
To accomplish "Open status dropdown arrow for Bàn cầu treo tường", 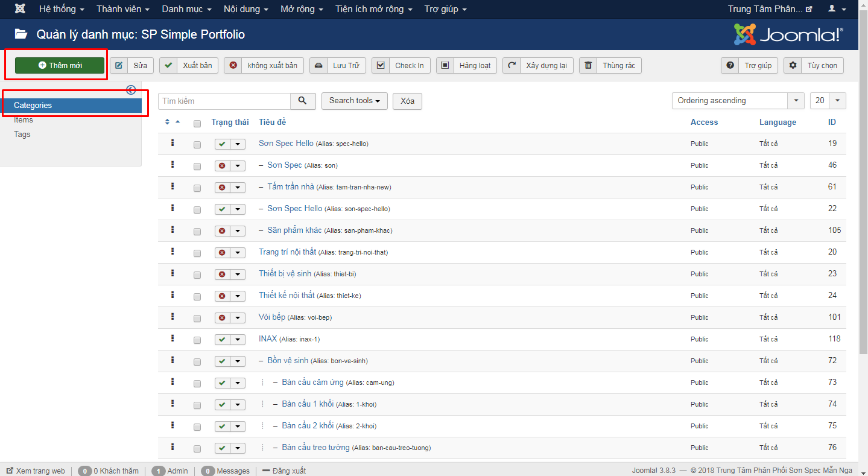I will pos(238,448).
